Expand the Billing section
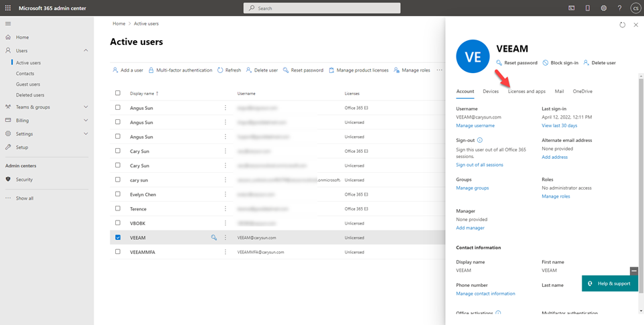Viewport: 644px width, 325px height. coord(47,121)
